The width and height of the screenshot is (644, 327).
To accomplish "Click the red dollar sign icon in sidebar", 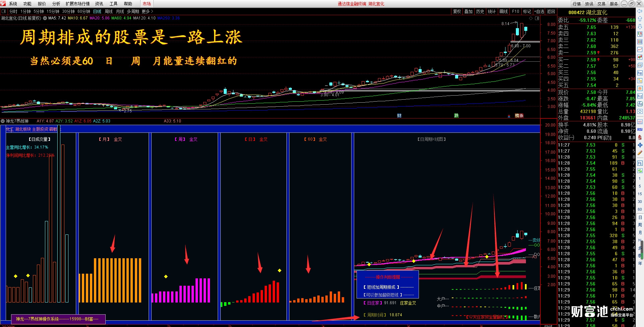I will point(640,137).
